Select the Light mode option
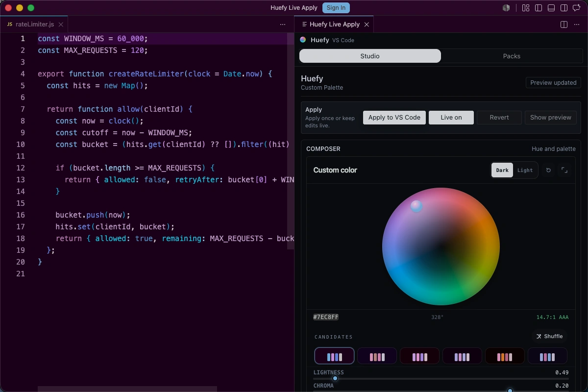This screenshot has width=588, height=392. (525, 170)
